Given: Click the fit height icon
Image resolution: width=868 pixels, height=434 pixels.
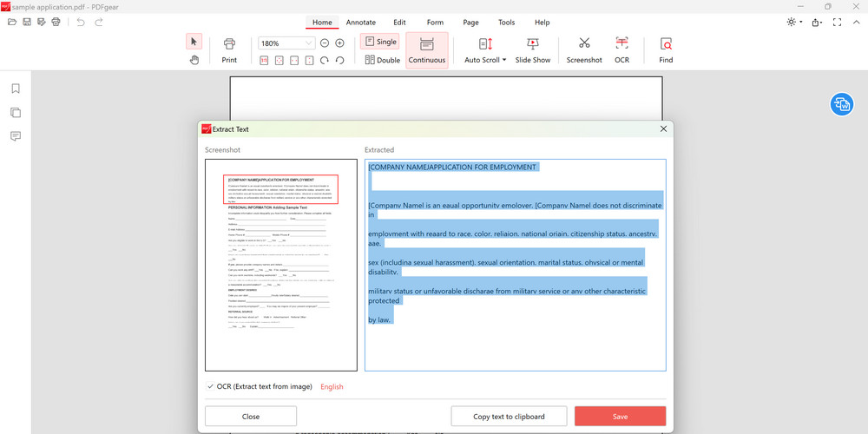Looking at the screenshot, I should tap(310, 60).
